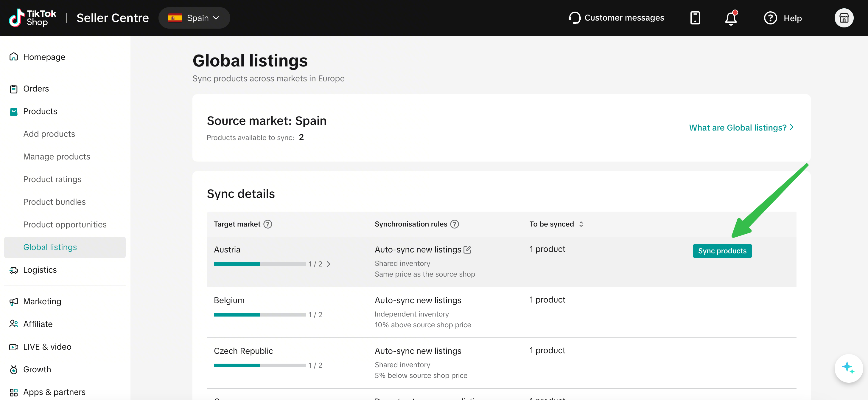Select the Czech Republic row
Screen dimensions: 868x400
501,363
